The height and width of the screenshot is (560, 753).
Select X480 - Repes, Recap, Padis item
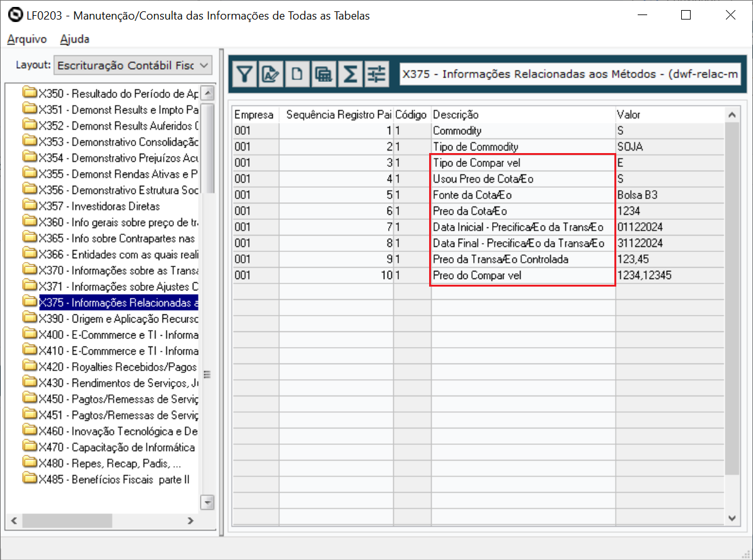point(110,464)
